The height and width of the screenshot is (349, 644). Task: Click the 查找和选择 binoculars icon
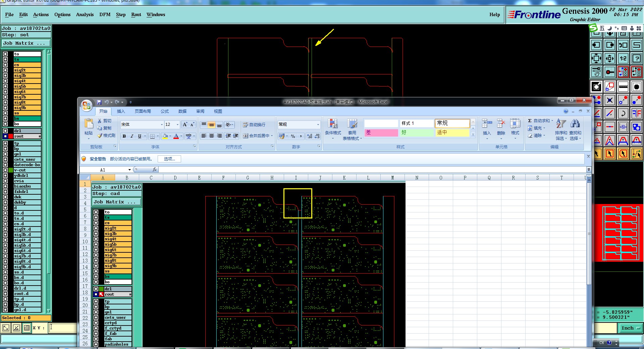click(x=575, y=124)
